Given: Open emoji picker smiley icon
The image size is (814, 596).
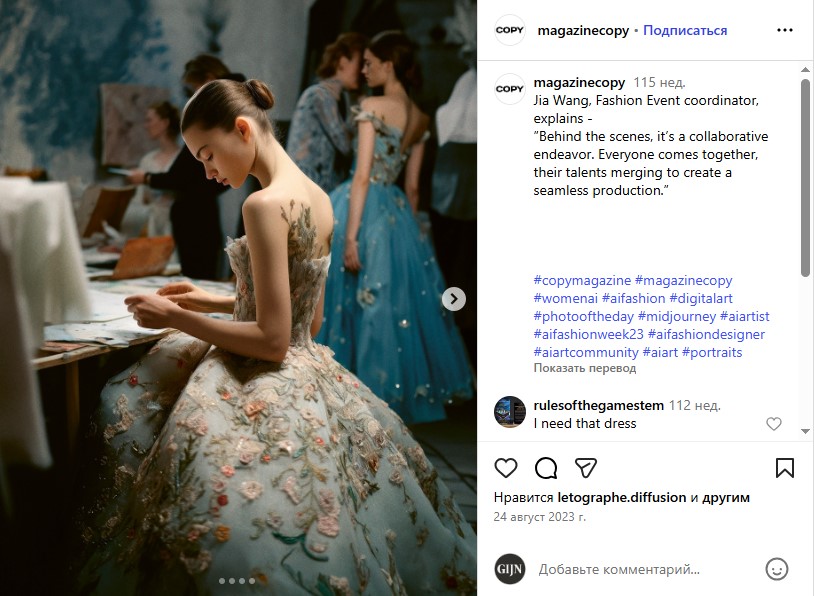Looking at the screenshot, I should tap(777, 570).
